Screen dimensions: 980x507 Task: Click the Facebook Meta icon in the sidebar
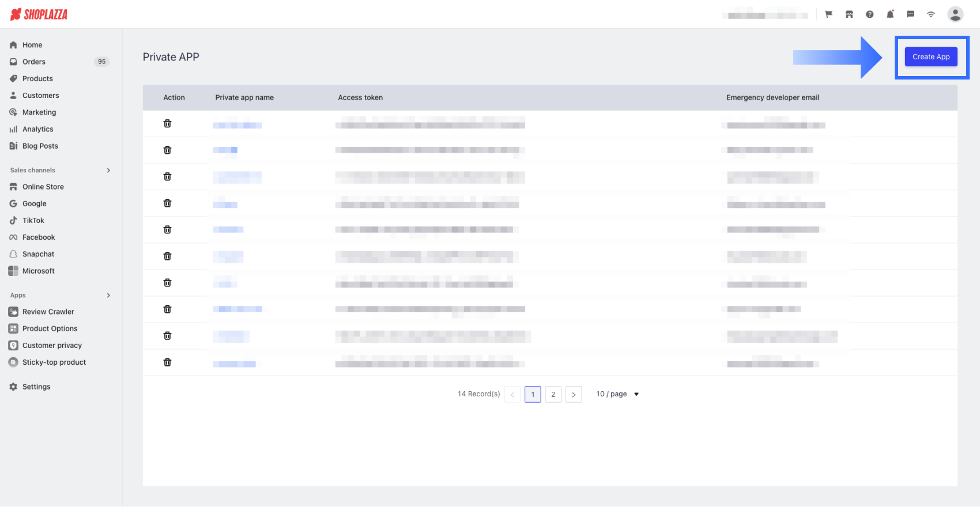click(x=13, y=237)
